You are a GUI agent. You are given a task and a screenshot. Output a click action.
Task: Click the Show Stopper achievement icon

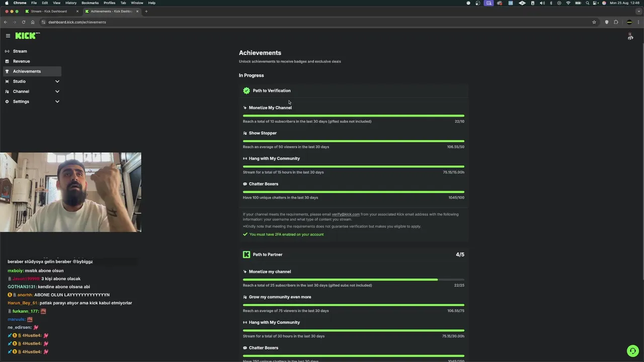coord(245,133)
